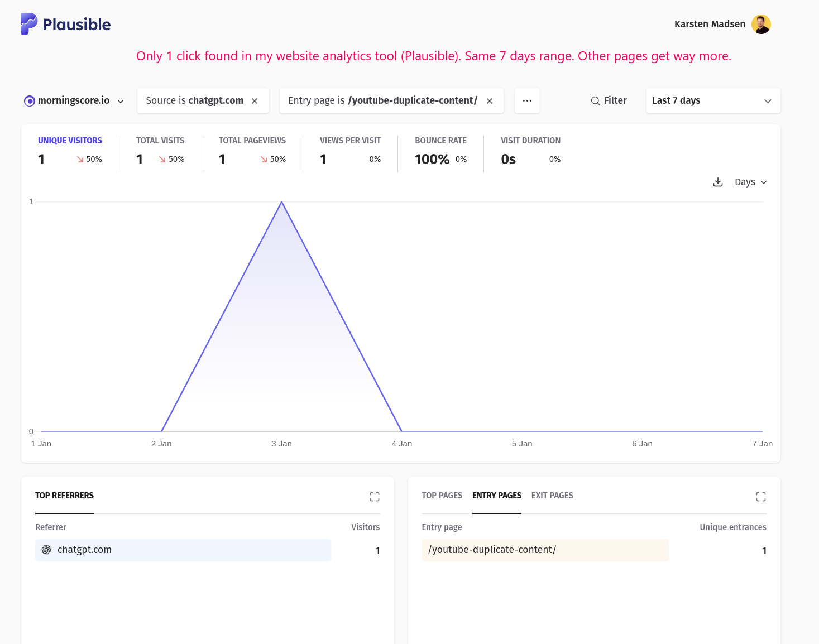This screenshot has width=819, height=644.
Task: Expand the morningscore.io site switcher
Action: [74, 101]
